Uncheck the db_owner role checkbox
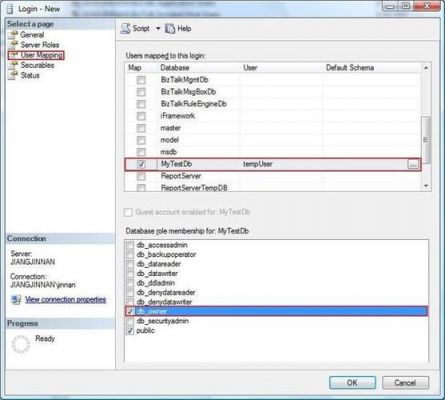The height and width of the screenshot is (400, 445). coord(130,311)
